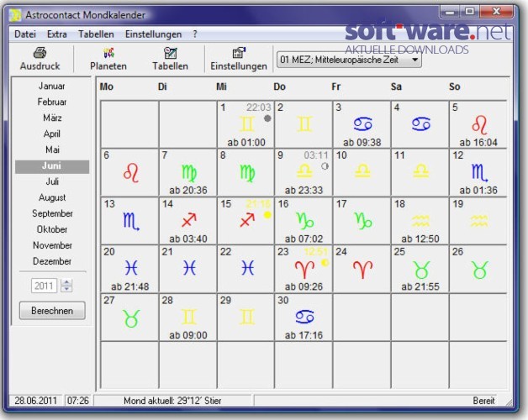
Task: Select Oktober in the month list
Action: (52, 229)
